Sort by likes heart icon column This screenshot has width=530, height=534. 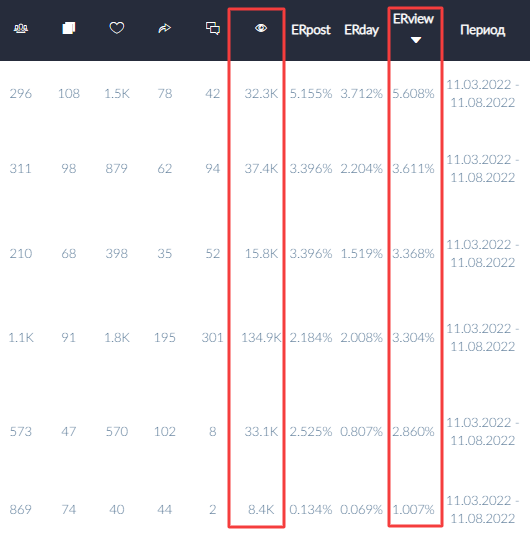coord(116,28)
